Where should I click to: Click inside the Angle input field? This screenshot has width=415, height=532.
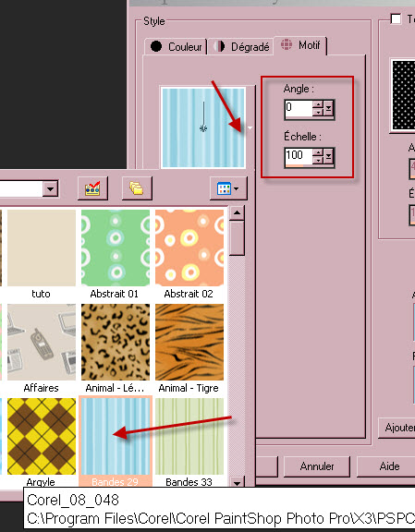(x=299, y=109)
